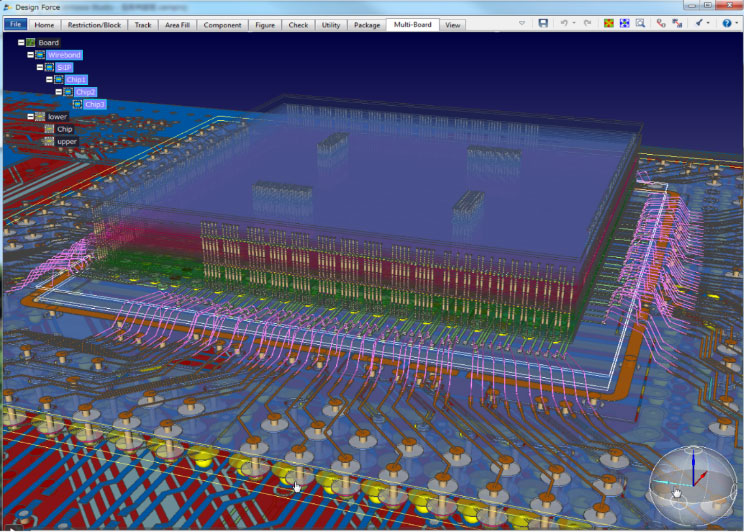The height and width of the screenshot is (532, 746).
Task: Open the Help question mark icon
Action: click(x=727, y=23)
